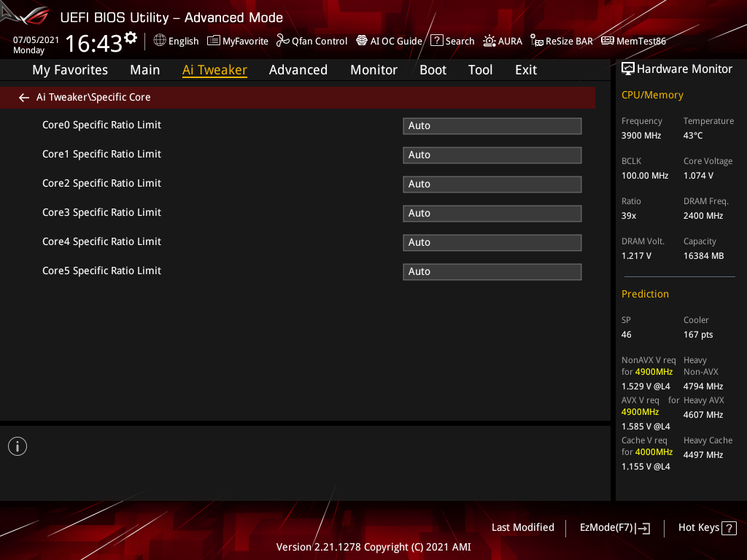Image resolution: width=747 pixels, height=560 pixels.
Task: Click the English language globe icon
Action: (x=160, y=41)
